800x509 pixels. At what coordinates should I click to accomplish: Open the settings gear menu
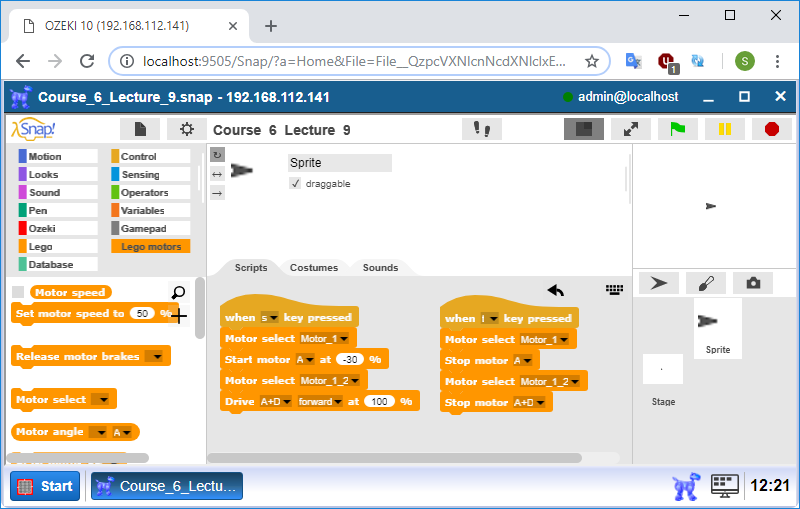[187, 130]
